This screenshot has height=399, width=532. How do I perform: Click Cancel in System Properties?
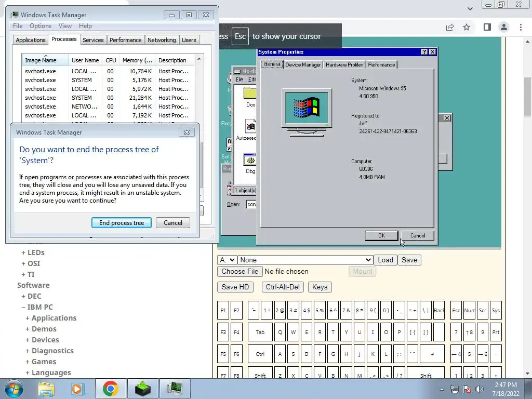417,236
